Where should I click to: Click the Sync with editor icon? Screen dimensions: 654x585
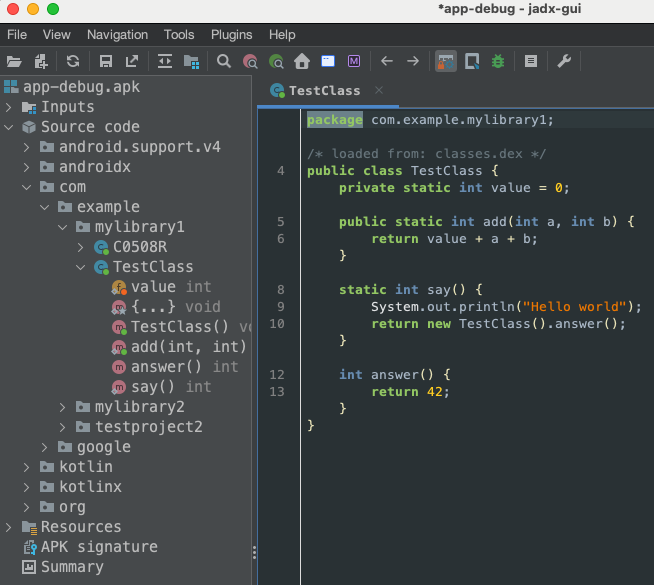point(165,62)
